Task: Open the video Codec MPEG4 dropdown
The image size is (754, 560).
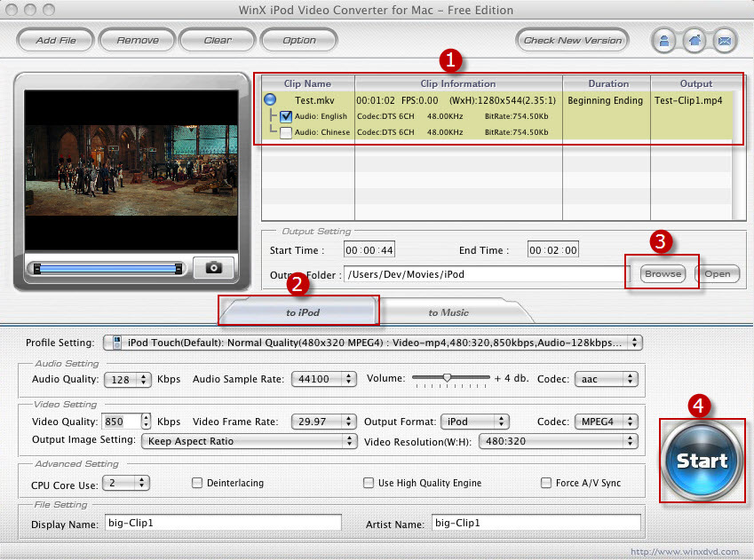Action: pyautogui.click(x=607, y=422)
